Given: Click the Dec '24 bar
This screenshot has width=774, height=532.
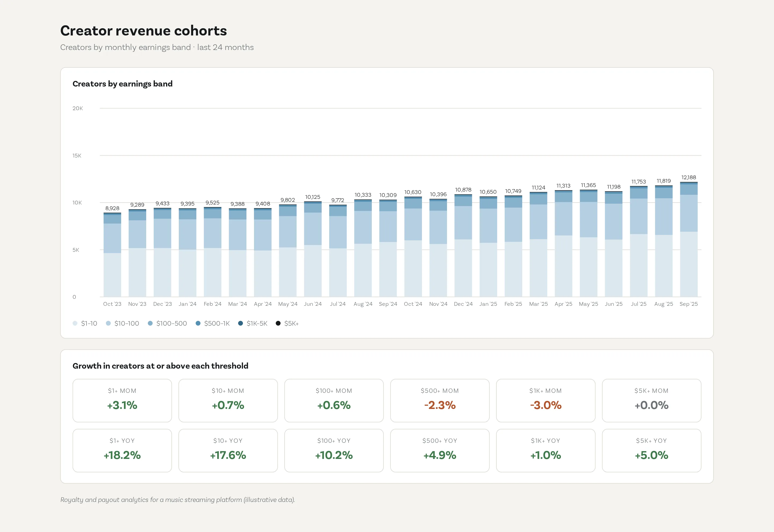Looking at the screenshot, I should 463,245.
